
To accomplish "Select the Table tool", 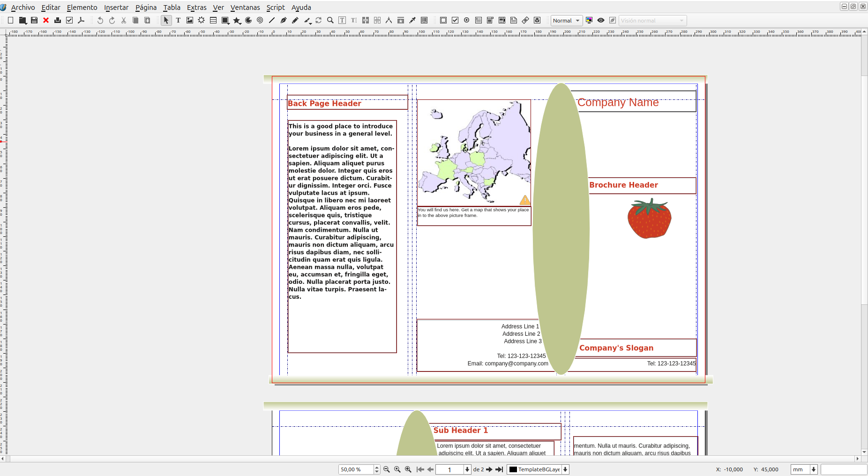I will pyautogui.click(x=213, y=20).
